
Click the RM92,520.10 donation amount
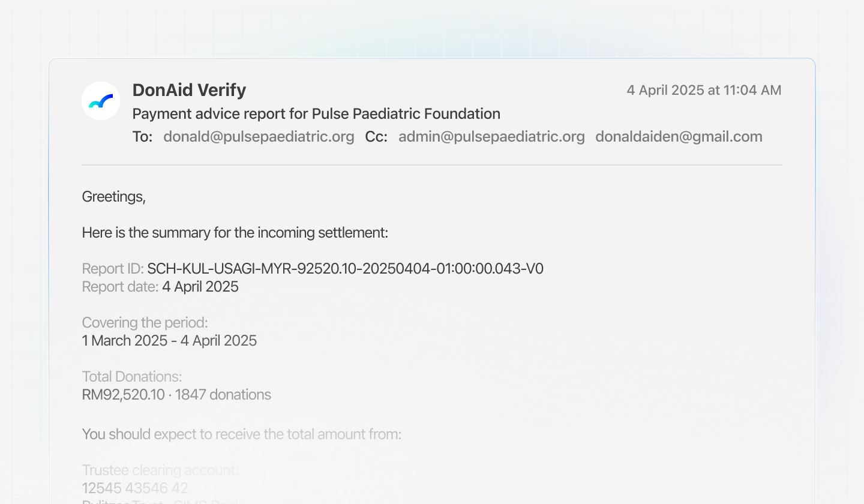123,395
